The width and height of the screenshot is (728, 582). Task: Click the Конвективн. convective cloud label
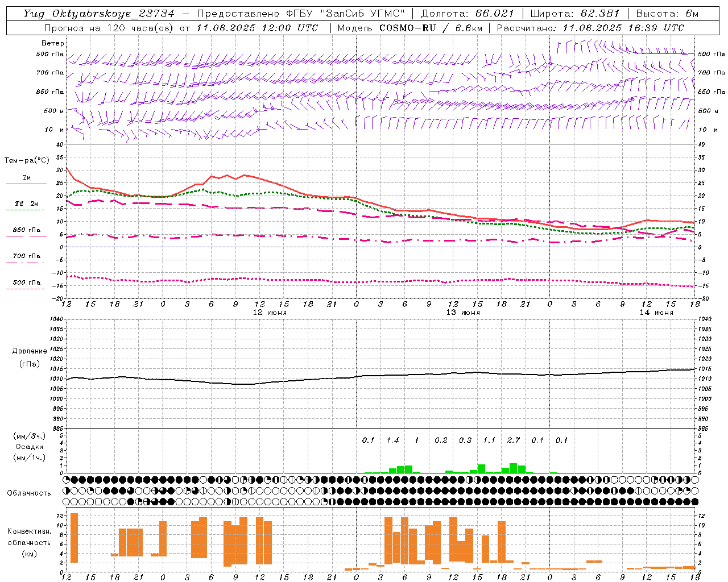(29, 531)
